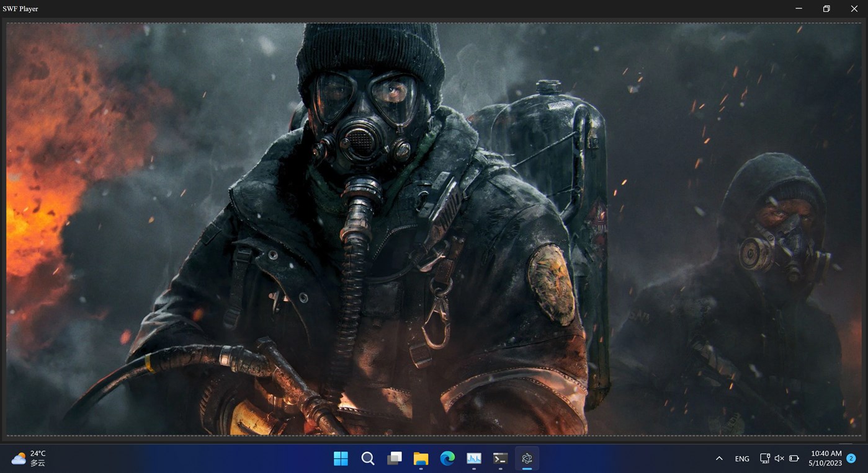Screen dimensions: 868x473
Task: Expand hidden system tray icons
Action: point(718,458)
